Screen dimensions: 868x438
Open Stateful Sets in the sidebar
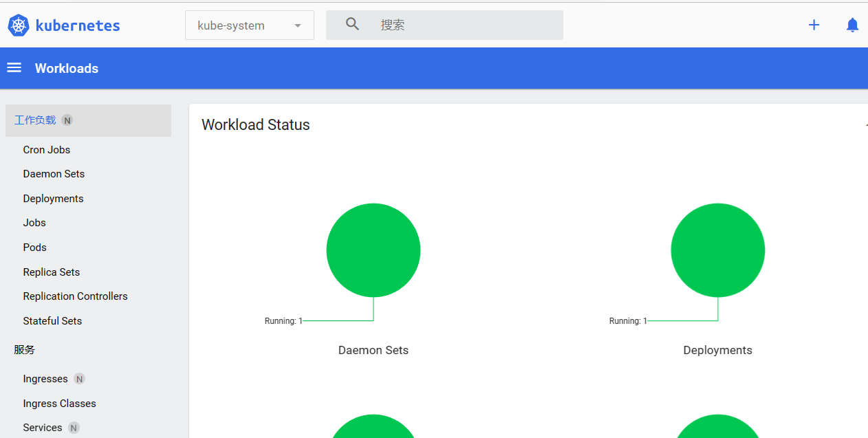coord(52,321)
